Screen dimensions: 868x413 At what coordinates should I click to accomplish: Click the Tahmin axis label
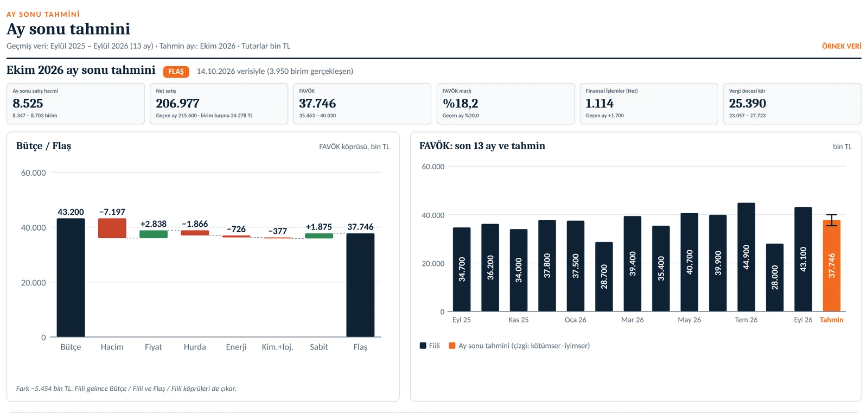pos(832,320)
